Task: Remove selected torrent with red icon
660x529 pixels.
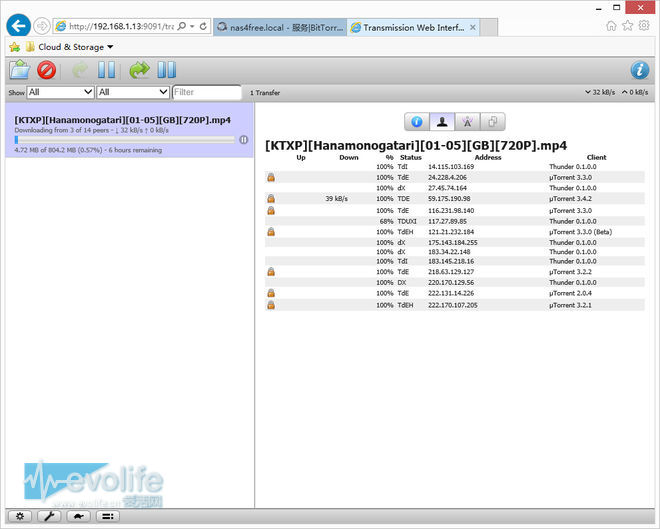Action: [x=46, y=69]
